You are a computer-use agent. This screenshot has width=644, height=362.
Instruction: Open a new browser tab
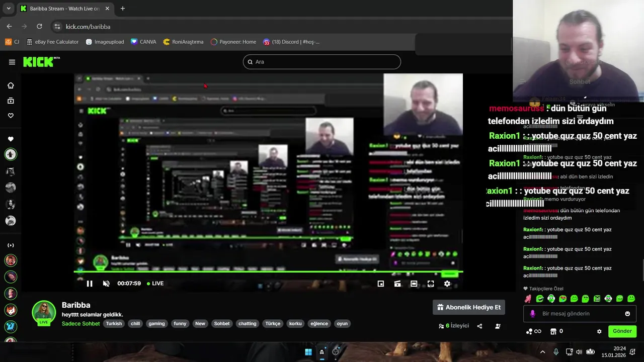click(123, 9)
